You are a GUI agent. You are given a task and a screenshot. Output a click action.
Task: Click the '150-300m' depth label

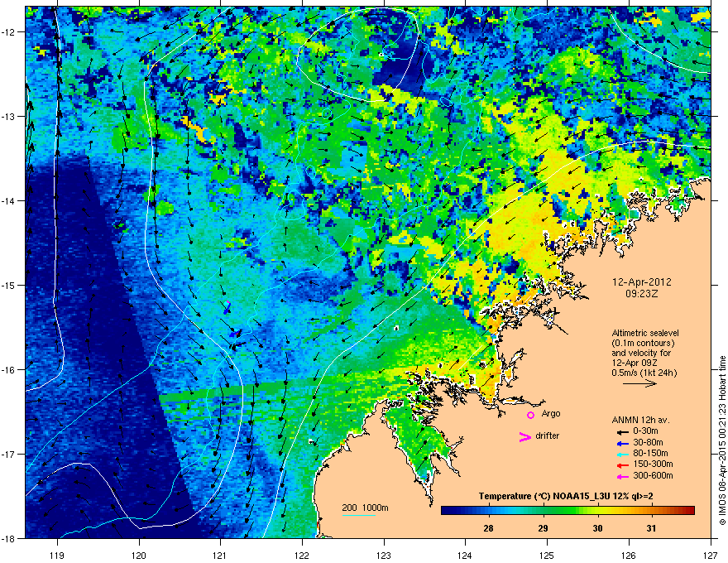653,464
